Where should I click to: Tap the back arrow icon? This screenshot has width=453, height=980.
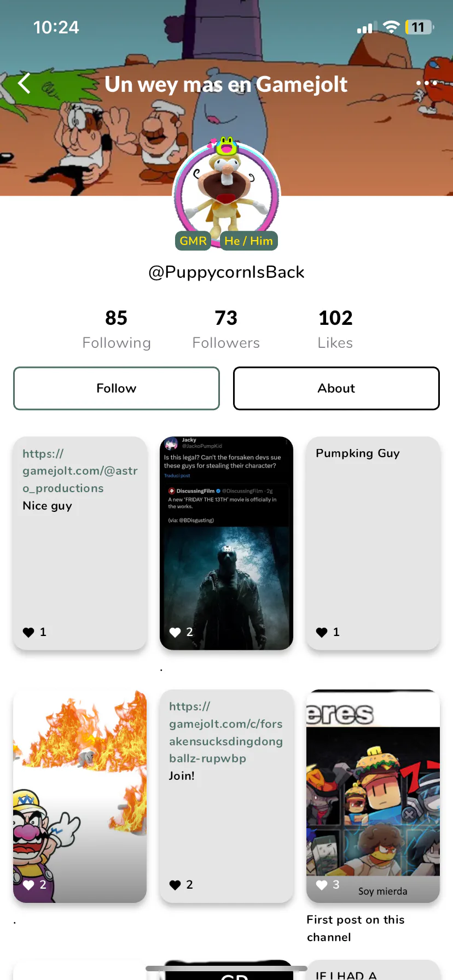tap(24, 84)
